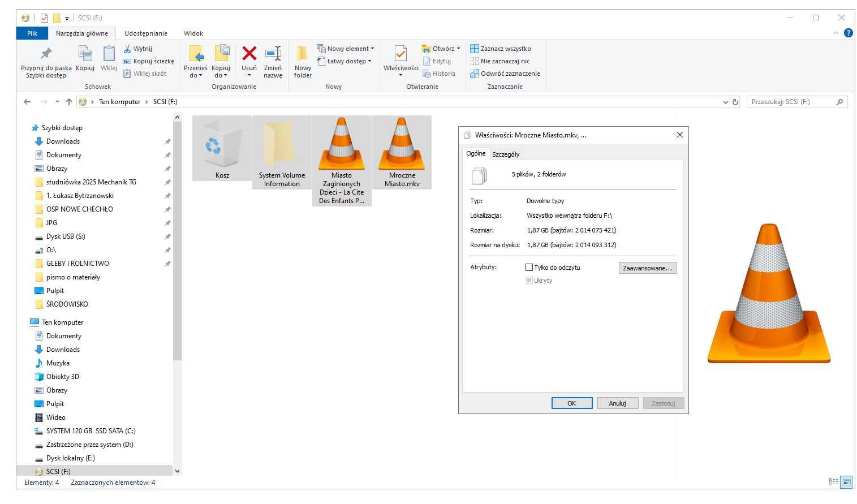Open Muzyka under Ten komputer
Screen dimensions: 857x504
(x=58, y=363)
